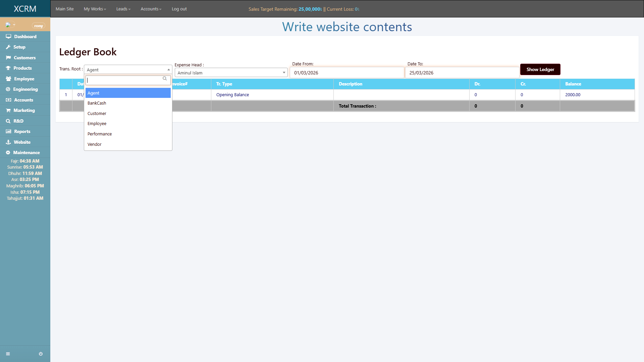
Task: Click the Products tag icon
Action: click(x=8, y=68)
